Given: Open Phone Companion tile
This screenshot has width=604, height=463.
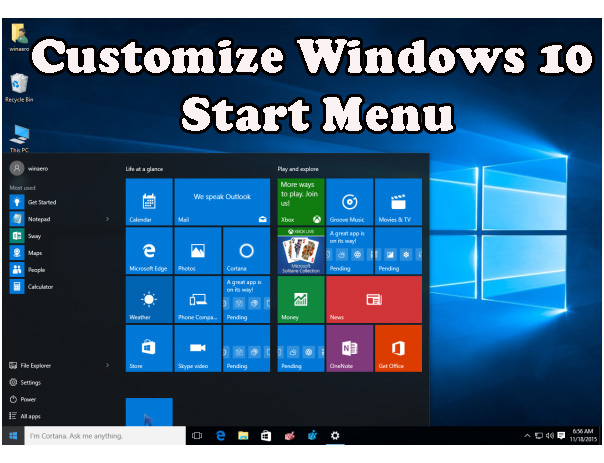Looking at the screenshot, I should (198, 300).
